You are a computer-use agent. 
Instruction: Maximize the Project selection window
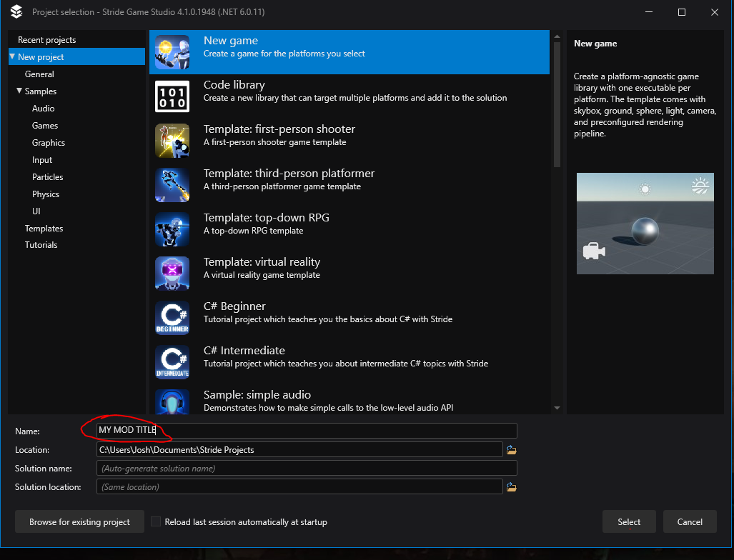point(682,12)
